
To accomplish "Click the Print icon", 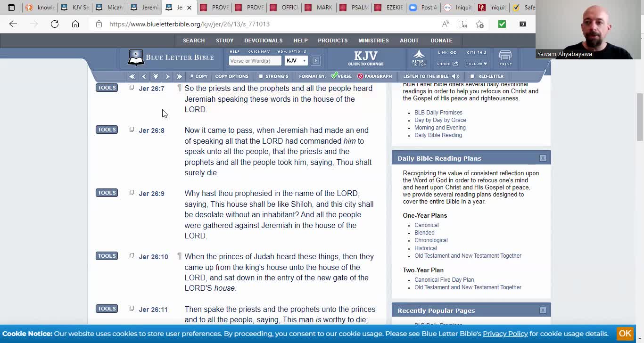I will click(x=505, y=58).
